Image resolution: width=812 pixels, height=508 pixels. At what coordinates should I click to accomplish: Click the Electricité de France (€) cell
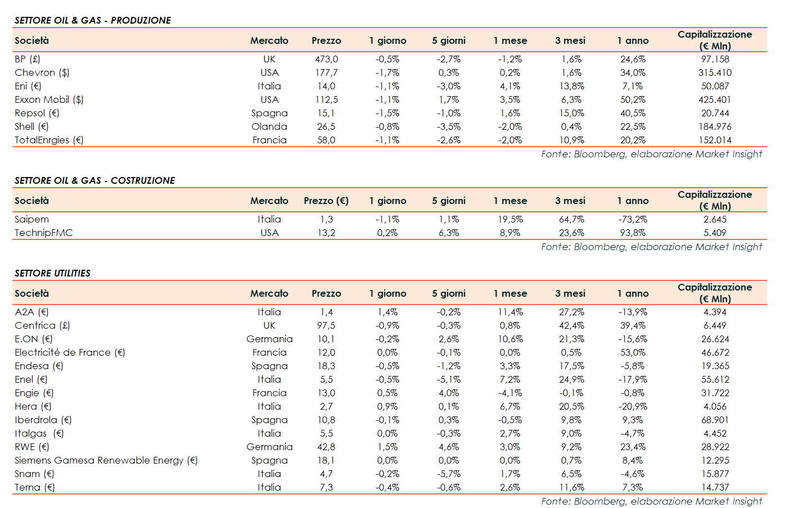pyautogui.click(x=70, y=352)
